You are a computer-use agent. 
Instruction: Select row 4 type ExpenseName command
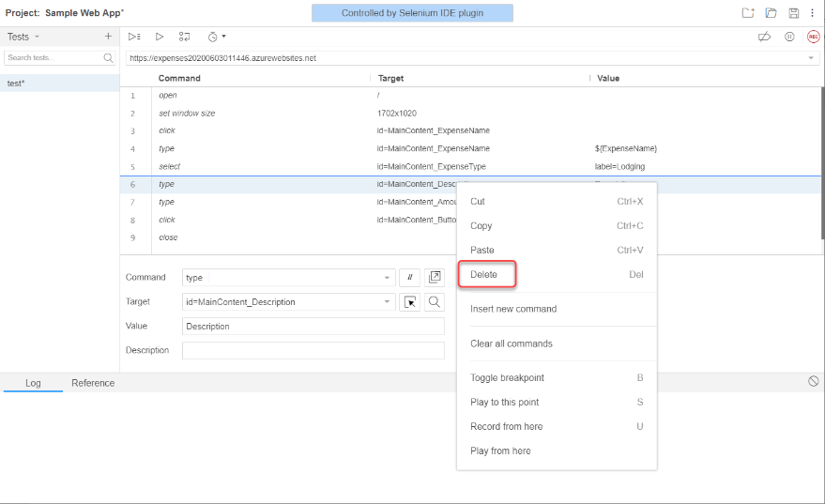470,148
